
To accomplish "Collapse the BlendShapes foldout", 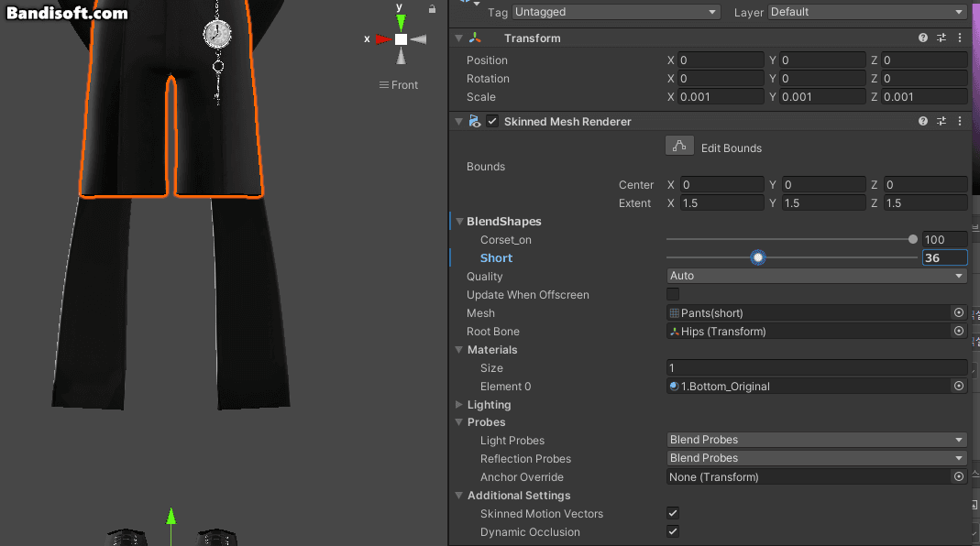I will [459, 221].
